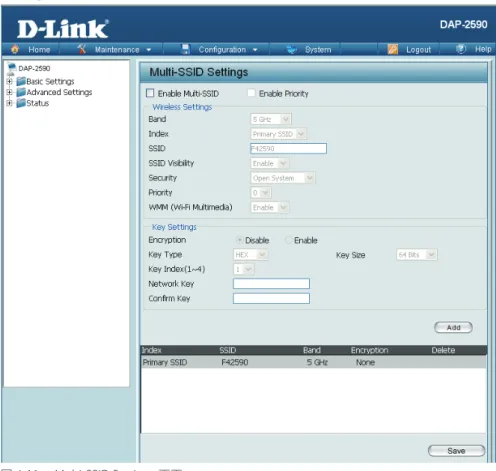Select Basic Settings label in tree
496x471 pixels.
[50, 81]
